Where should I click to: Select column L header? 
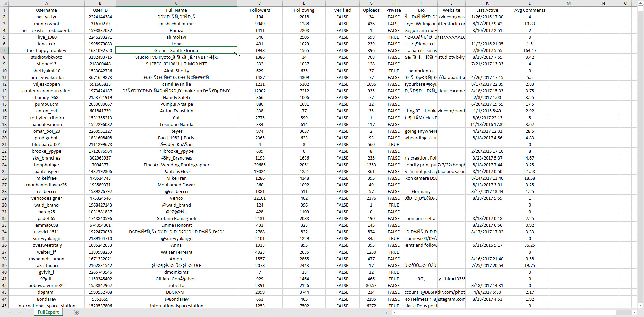(529, 3)
